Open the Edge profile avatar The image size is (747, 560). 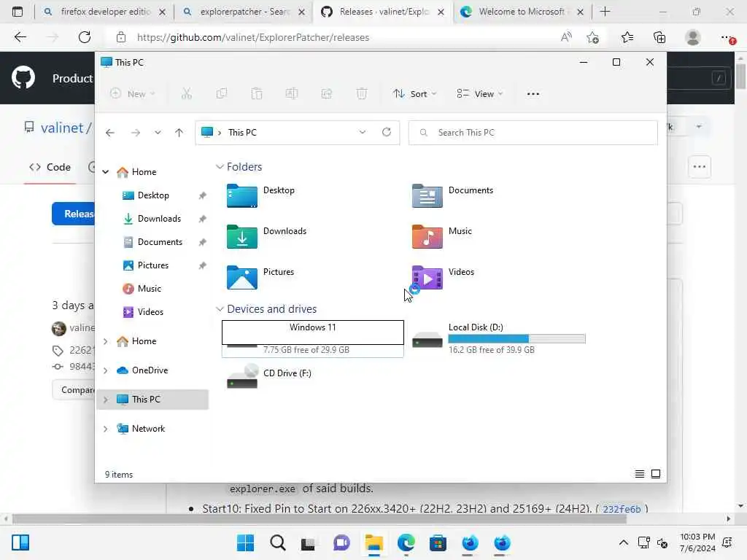[693, 37]
